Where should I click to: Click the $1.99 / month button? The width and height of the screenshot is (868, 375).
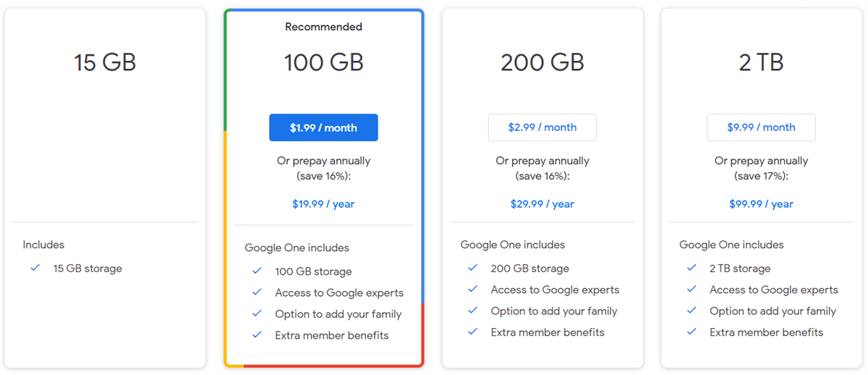pyautogui.click(x=323, y=127)
